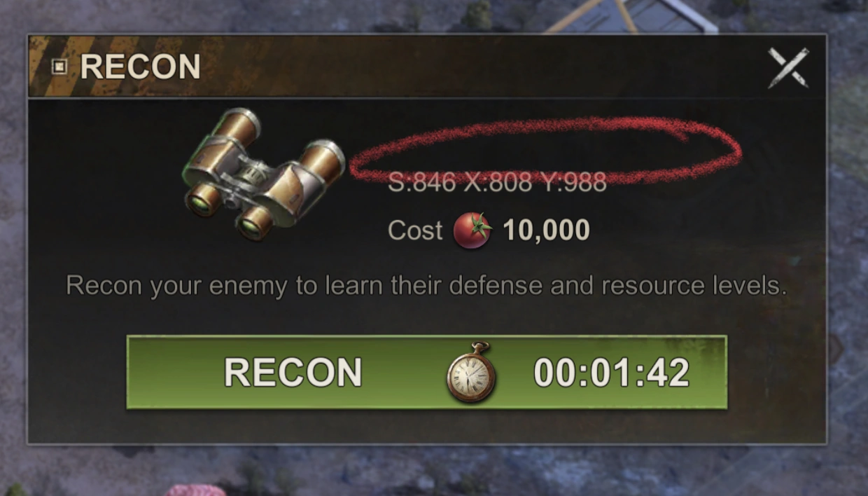Close the Recon dialog with the X
868x496 pixels.
coord(788,67)
